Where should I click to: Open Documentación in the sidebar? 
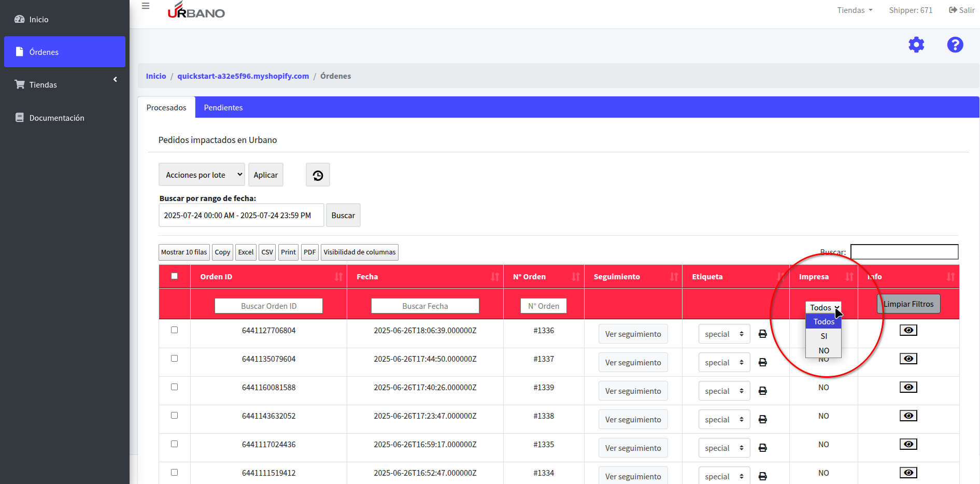click(56, 118)
